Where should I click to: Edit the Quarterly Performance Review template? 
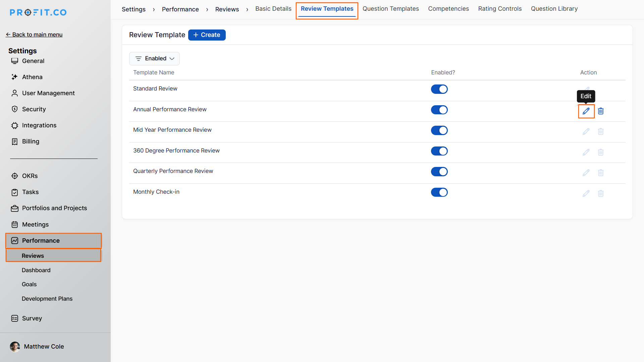(586, 173)
